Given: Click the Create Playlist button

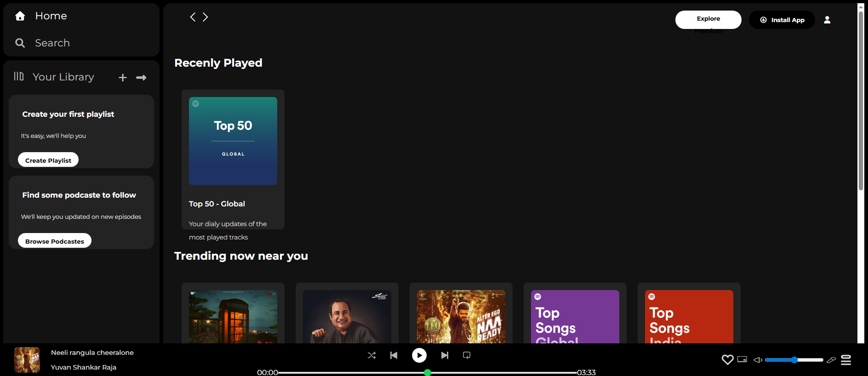Looking at the screenshot, I should tap(48, 160).
